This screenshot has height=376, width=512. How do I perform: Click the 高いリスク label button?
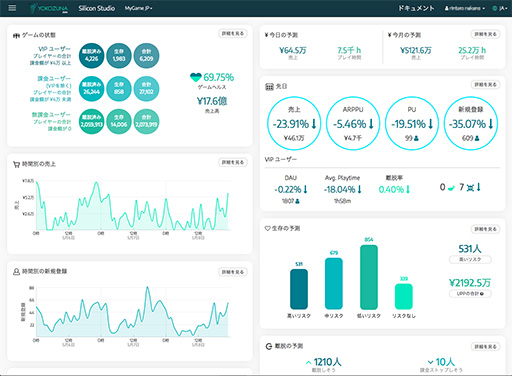tap(470, 259)
